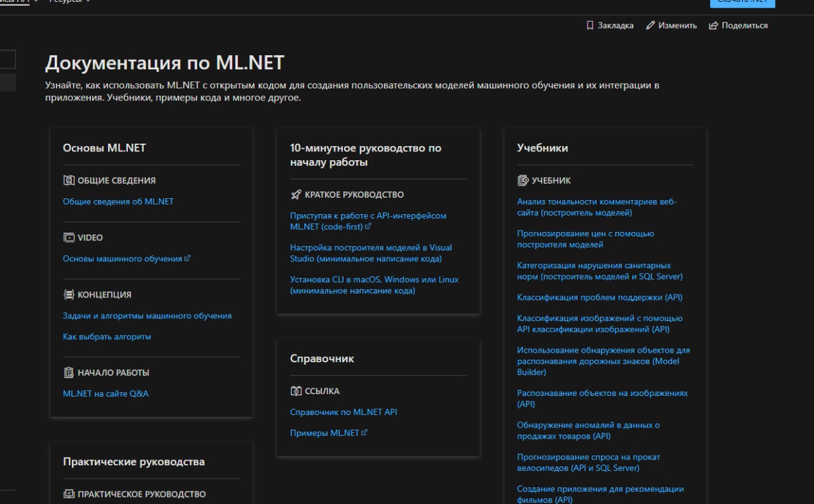Click the icon beside НАЧАЛО РАБОТЫ
The height and width of the screenshot is (504, 814).
pos(69,372)
